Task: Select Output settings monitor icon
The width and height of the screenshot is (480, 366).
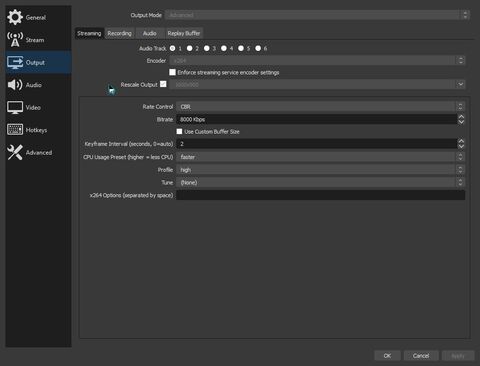Action: [15, 62]
